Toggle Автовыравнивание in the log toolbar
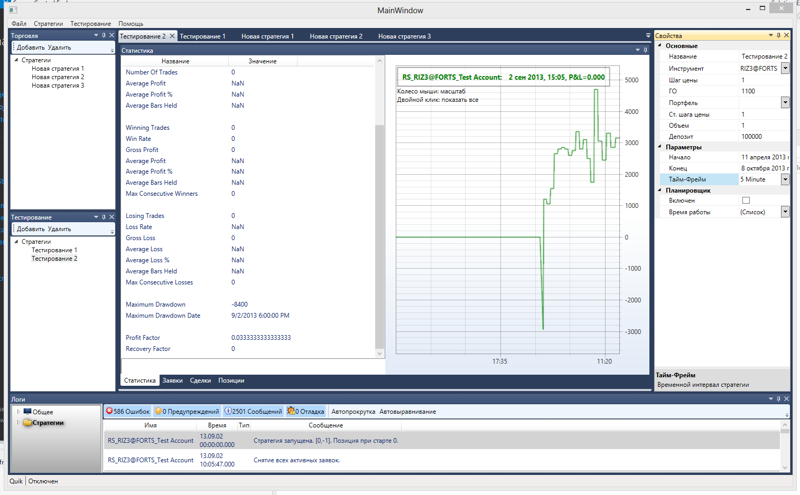This screenshot has width=800, height=495. (x=408, y=410)
